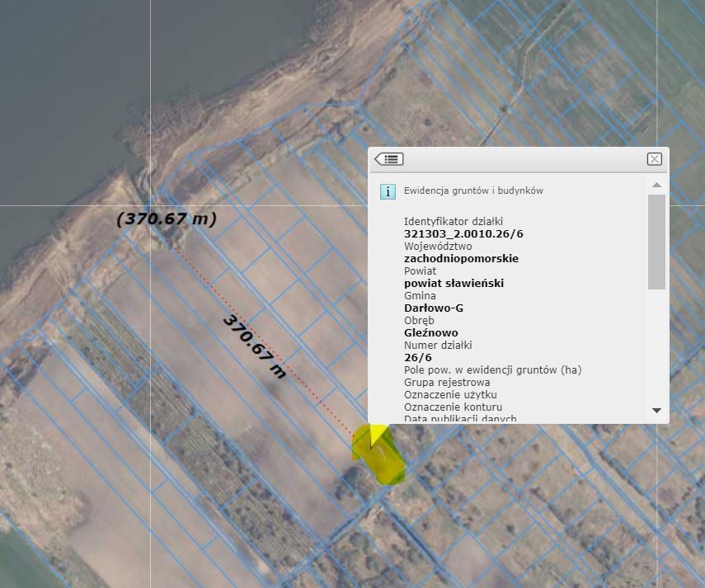Viewport: 705px width, 588px height.
Task: Click the (370.67 m) total distance label
Action: point(167,219)
